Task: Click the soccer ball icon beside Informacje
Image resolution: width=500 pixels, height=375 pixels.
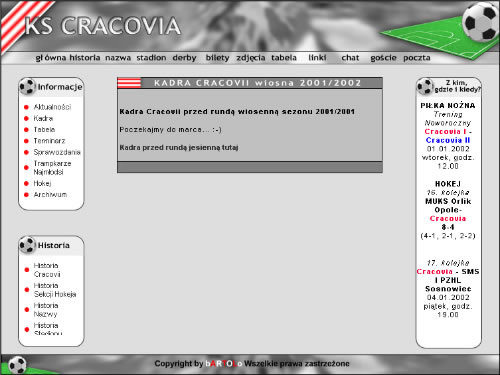Action: pos(27,86)
